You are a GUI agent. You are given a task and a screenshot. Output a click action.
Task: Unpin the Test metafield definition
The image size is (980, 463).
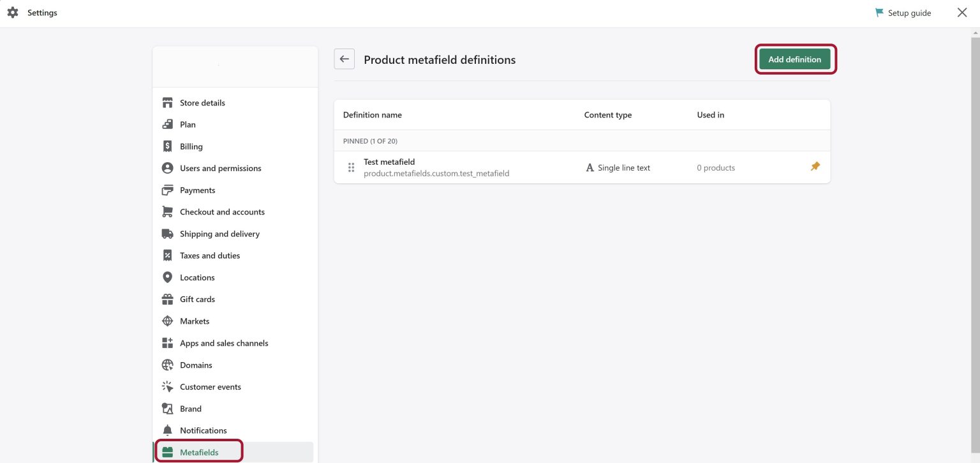[815, 167]
